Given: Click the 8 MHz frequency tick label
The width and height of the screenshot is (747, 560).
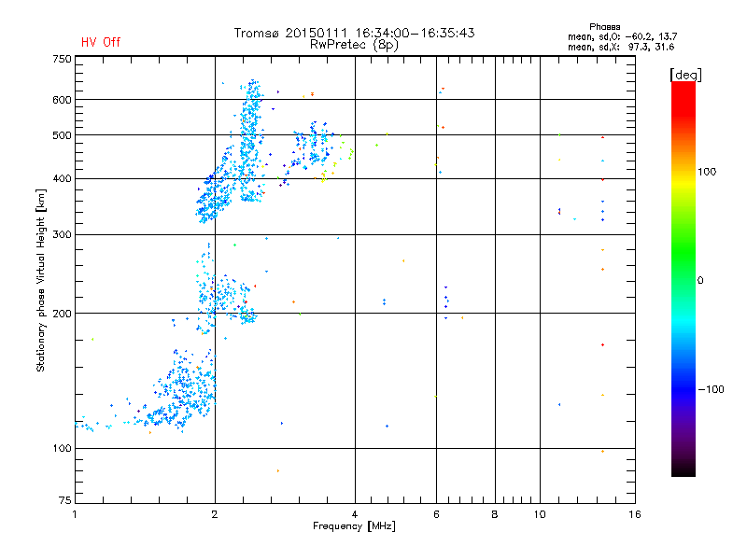Looking at the screenshot, I should coord(495,514).
